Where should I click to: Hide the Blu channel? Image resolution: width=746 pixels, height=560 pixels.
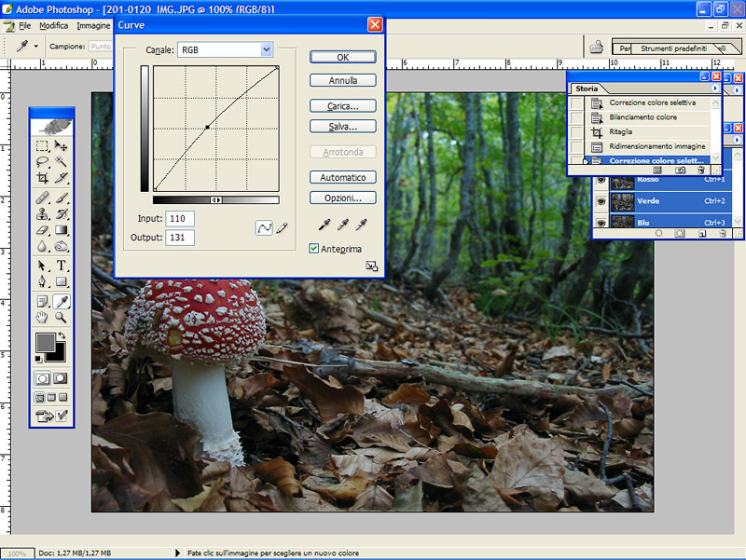601,223
